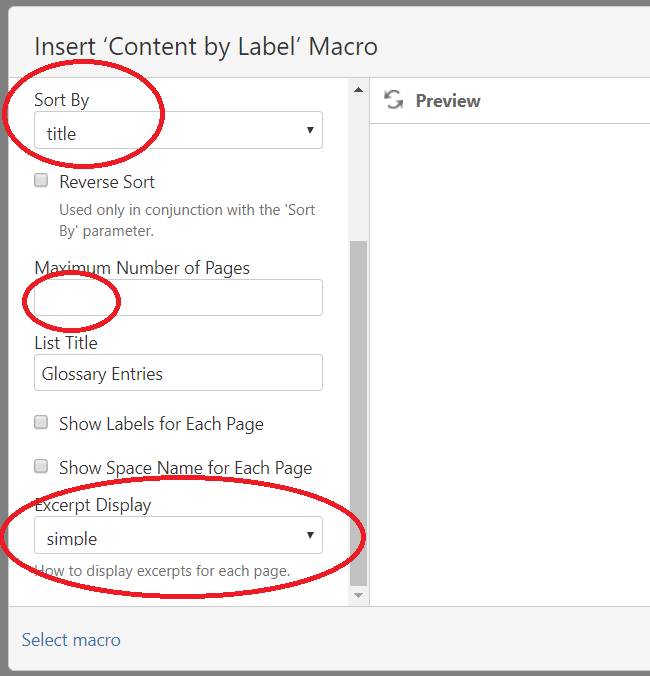Viewport: 650px width, 676px height.
Task: Open the Excerpt Display dropdown showing simple
Action: [x=178, y=535]
